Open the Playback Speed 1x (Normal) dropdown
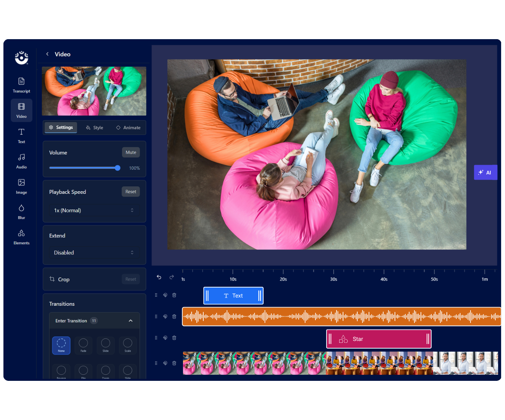The height and width of the screenshot is (420, 505). click(x=94, y=210)
